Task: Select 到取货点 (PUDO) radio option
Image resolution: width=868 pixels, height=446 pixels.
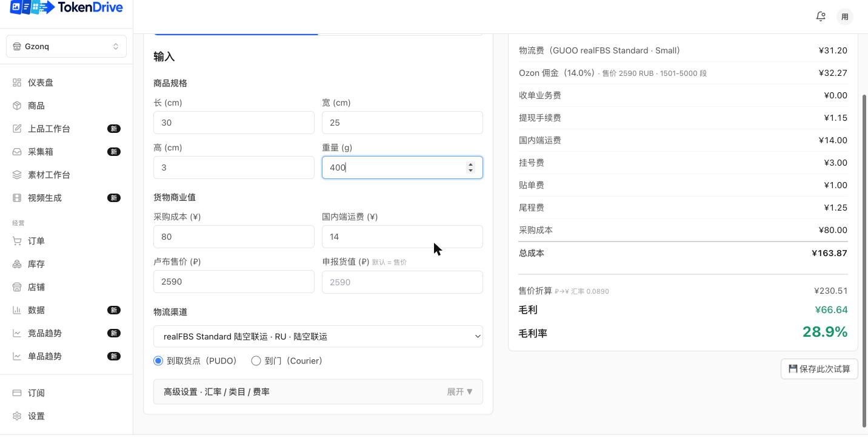Action: pos(158,360)
